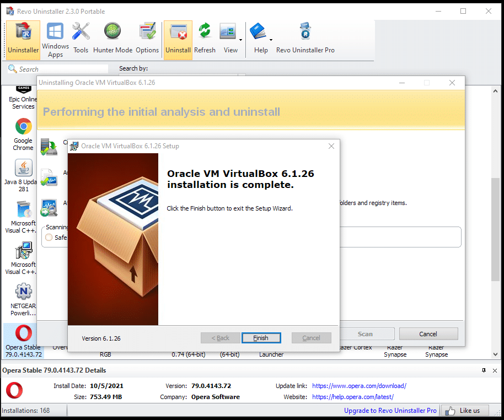
Task: Select Opera Stable 79.0.4143.72 entry
Action: pos(24,341)
